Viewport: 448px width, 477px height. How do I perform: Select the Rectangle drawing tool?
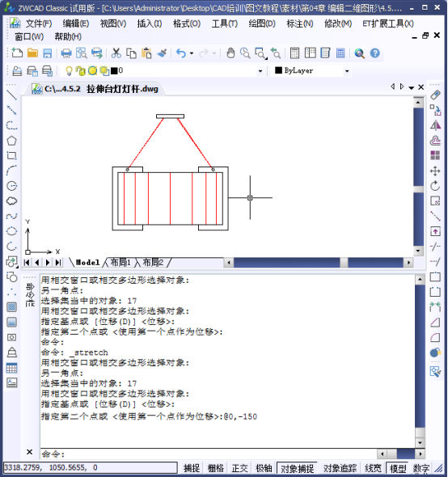tap(11, 156)
